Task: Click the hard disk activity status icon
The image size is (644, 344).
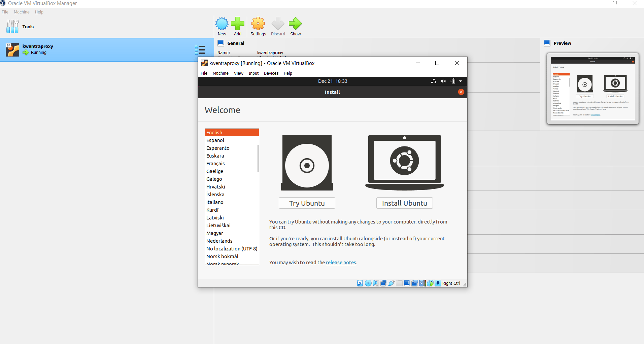Action: click(x=360, y=283)
